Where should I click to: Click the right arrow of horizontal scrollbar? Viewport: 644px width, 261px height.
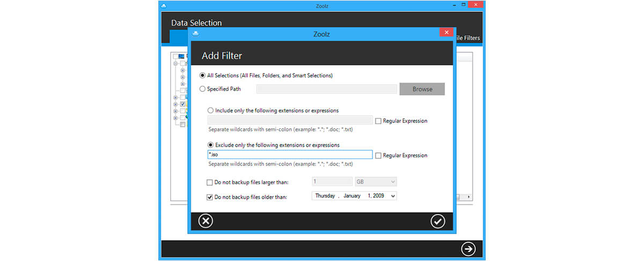click(x=469, y=197)
